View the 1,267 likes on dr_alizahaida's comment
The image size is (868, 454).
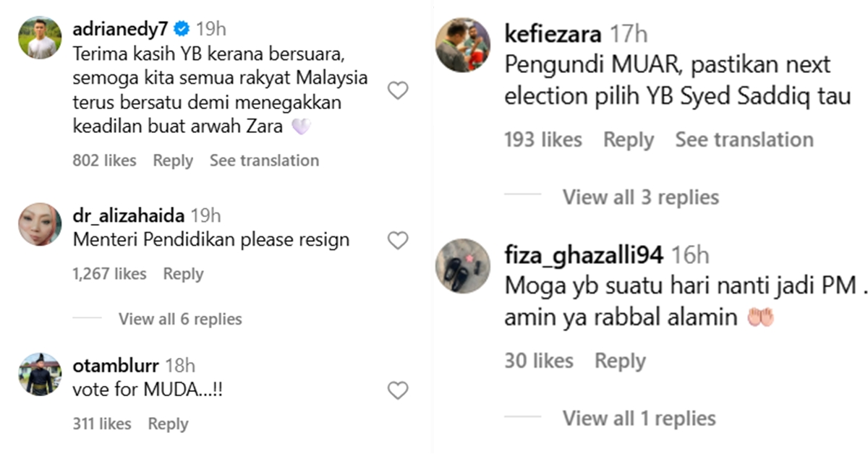109,274
